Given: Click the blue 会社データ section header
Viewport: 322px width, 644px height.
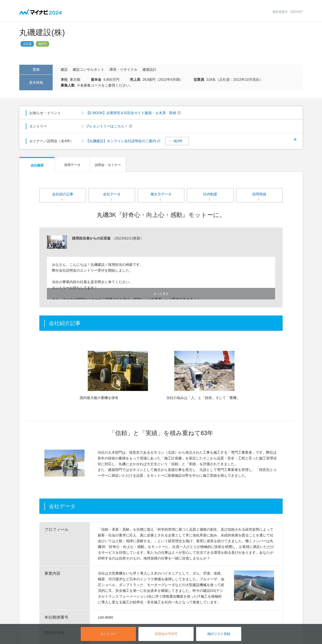Looking at the screenshot, I should pyautogui.click(x=161, y=506).
